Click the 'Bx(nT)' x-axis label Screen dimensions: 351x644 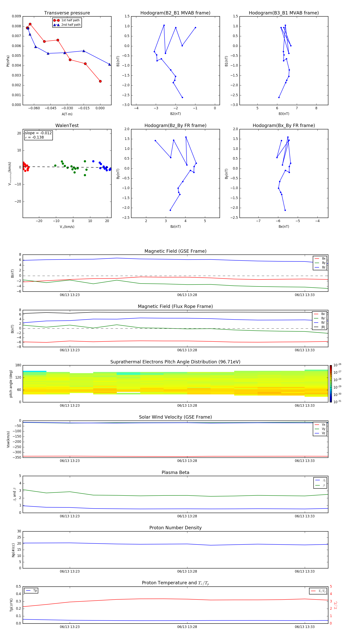click(284, 227)
